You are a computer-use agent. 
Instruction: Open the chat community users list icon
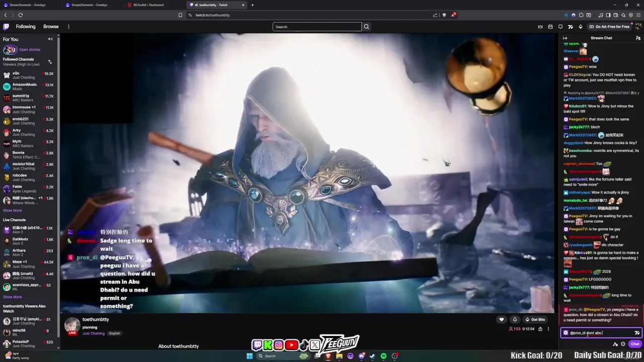(638, 38)
